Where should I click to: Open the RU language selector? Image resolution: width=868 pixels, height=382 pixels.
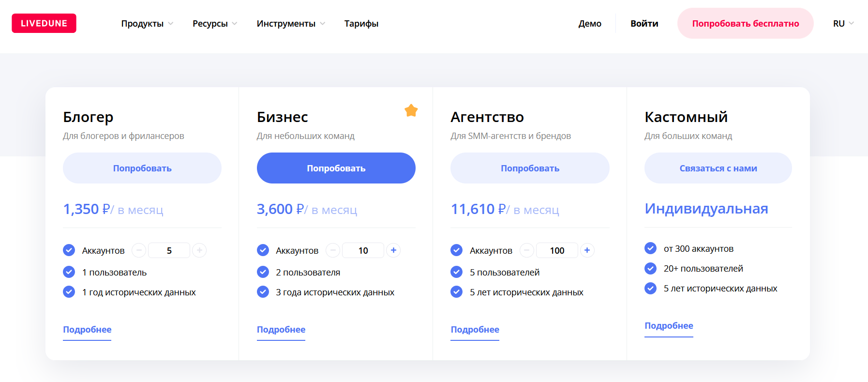(x=843, y=24)
